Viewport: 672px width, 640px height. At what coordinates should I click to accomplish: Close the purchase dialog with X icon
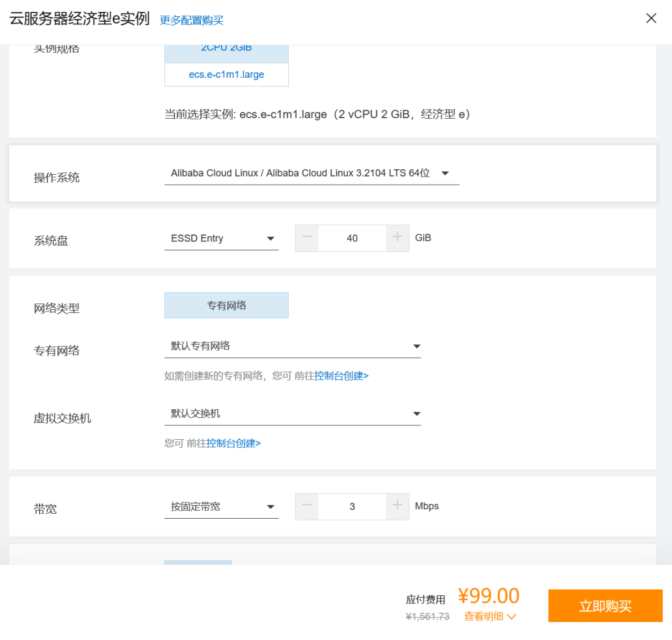point(651,18)
